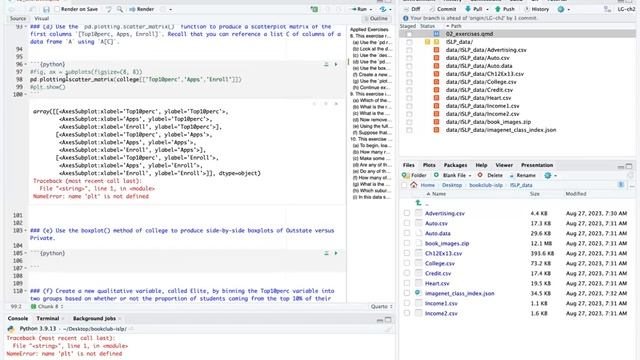
Task: Open LC-ch2 branch selector
Action: (626, 9)
